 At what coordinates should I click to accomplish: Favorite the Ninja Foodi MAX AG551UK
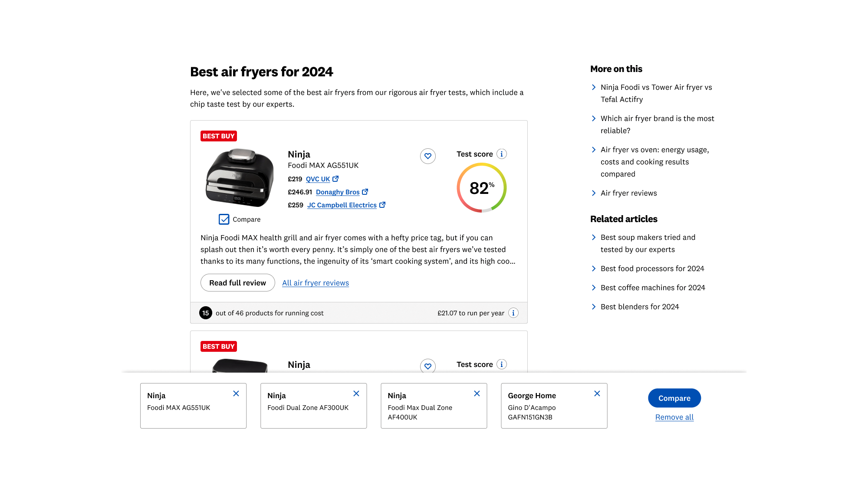point(428,156)
